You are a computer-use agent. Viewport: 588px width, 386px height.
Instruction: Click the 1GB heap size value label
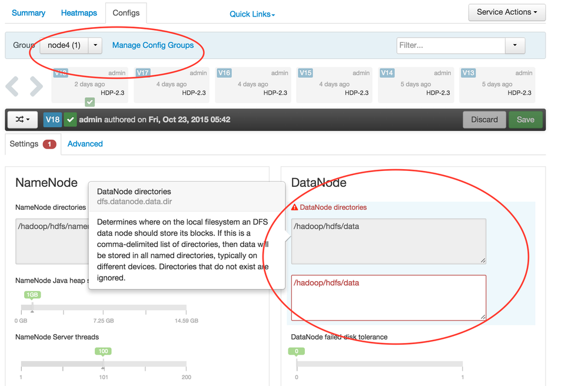click(x=32, y=295)
